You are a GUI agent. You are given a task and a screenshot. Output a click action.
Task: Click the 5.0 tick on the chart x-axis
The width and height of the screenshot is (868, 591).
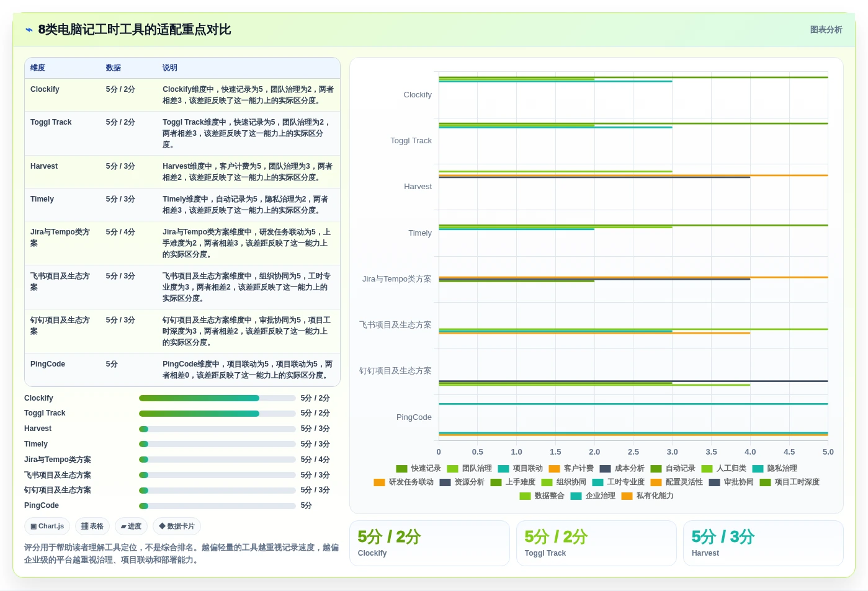click(x=828, y=452)
